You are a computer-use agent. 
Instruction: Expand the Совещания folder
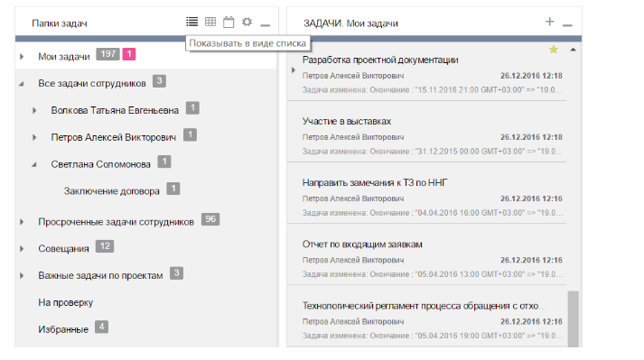[x=22, y=249]
